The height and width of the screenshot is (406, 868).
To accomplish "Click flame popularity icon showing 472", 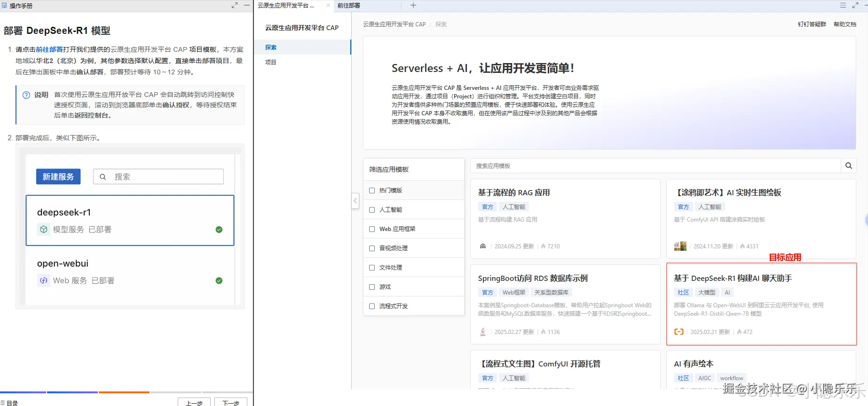I will point(740,332).
